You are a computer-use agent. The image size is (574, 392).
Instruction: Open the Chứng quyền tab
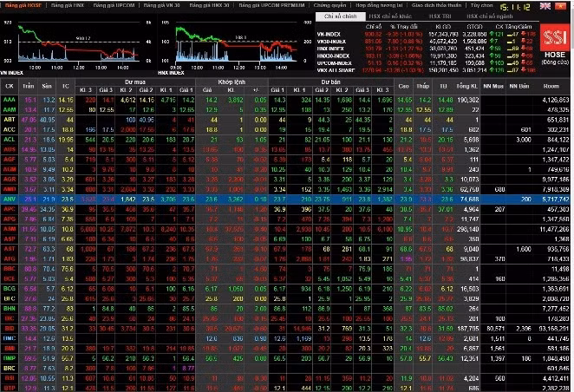pyautogui.click(x=329, y=5)
